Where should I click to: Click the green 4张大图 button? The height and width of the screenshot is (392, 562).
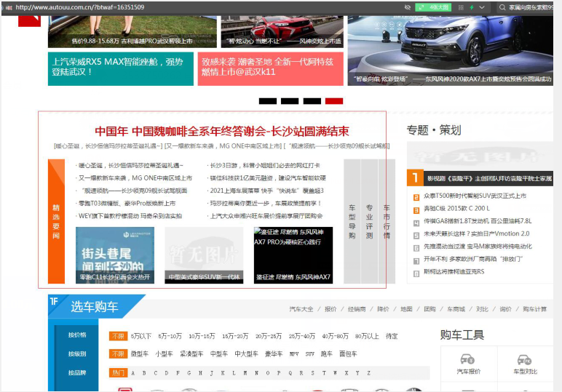click(x=433, y=7)
